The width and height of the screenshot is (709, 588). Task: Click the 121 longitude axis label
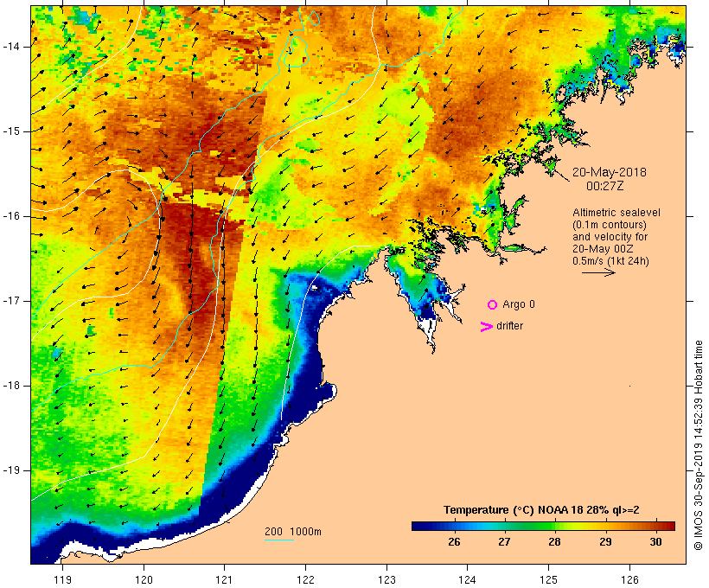[224, 580]
